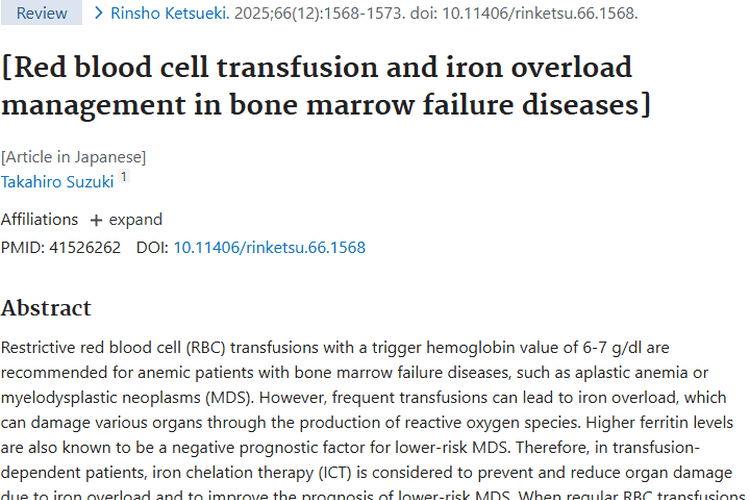Click the "DOI:" label before the link
Viewport: 750px width, 500px height.
point(152,247)
